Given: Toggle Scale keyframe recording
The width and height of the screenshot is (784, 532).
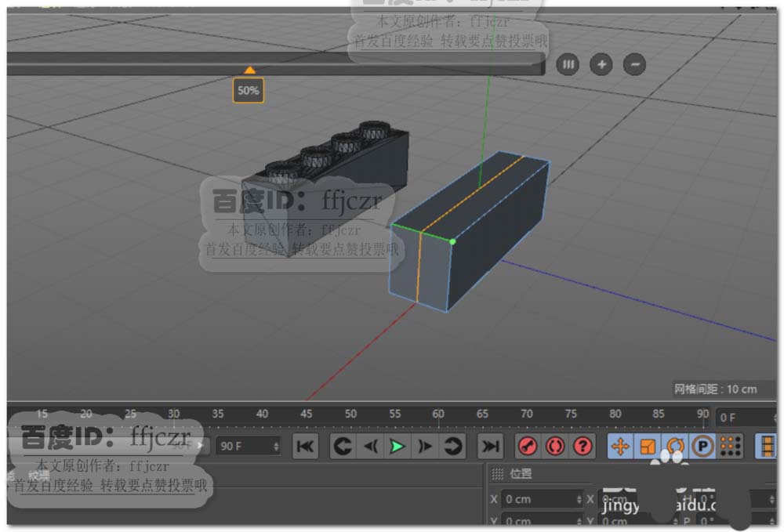Looking at the screenshot, I should (x=648, y=446).
